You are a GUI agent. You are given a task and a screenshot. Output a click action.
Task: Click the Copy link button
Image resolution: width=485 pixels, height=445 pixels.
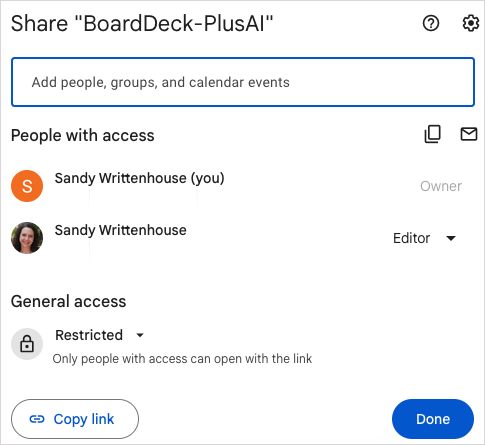[75, 419]
